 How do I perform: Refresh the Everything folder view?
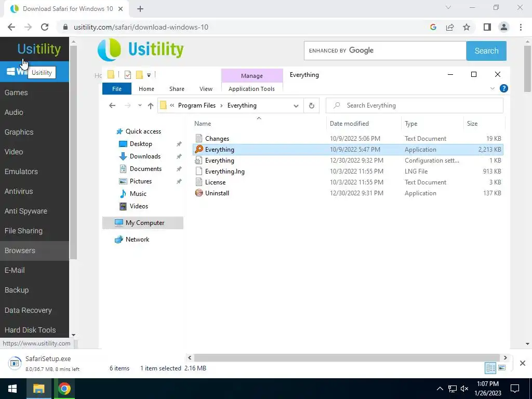coord(312,105)
